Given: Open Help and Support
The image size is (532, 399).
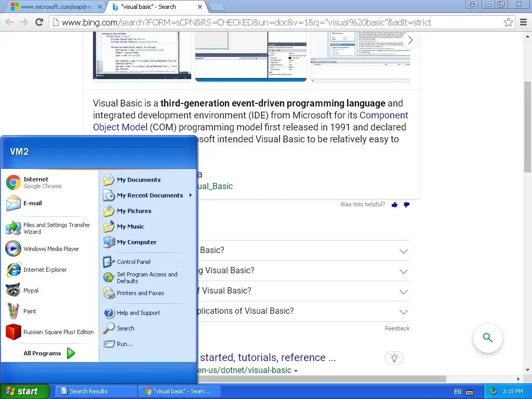Looking at the screenshot, I should 132,312.
